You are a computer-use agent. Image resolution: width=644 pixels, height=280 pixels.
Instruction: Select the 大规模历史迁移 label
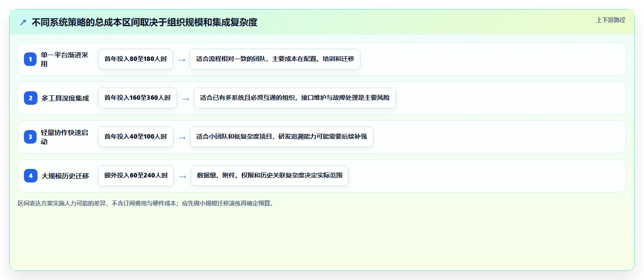click(x=65, y=176)
